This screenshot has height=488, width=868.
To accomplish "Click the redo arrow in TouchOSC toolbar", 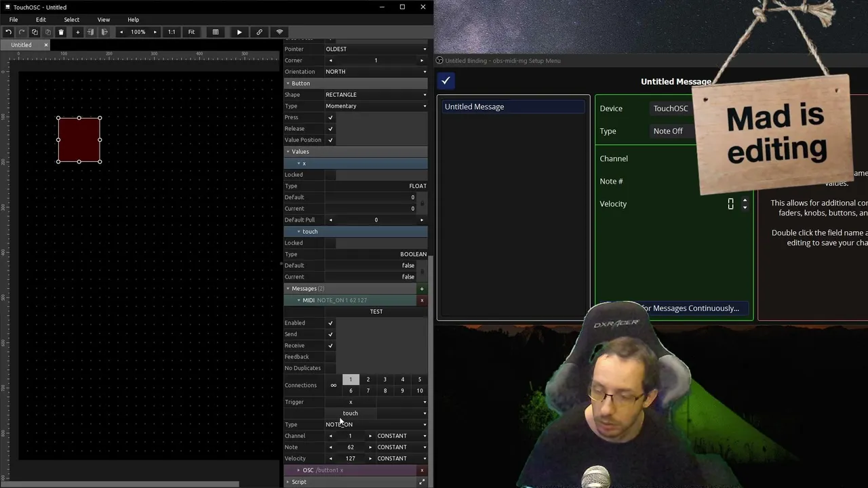I will [22, 32].
